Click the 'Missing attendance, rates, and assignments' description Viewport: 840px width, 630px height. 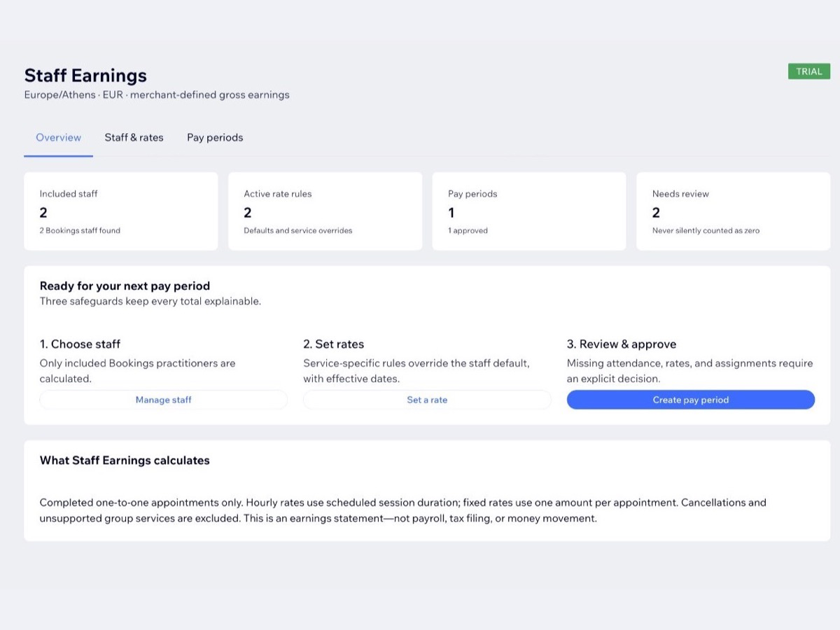tap(690, 371)
